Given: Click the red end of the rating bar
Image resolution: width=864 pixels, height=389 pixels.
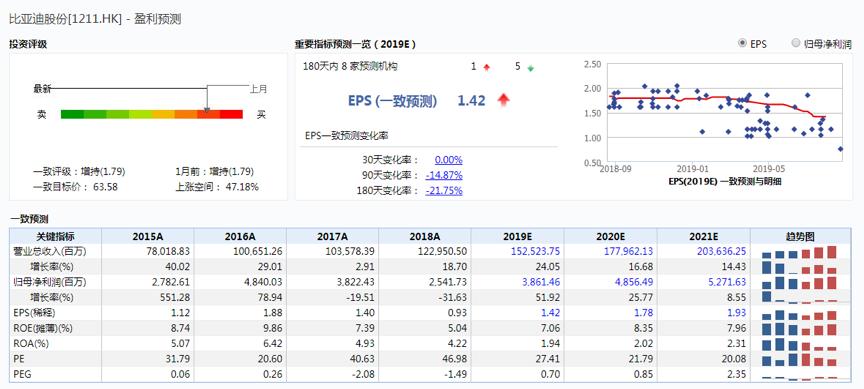Looking at the screenshot, I should point(231,114).
